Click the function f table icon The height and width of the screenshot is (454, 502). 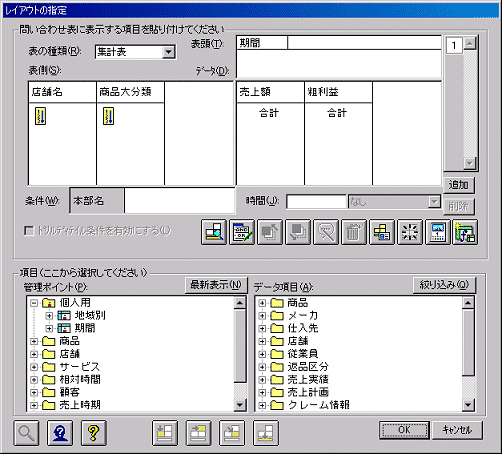tap(465, 232)
